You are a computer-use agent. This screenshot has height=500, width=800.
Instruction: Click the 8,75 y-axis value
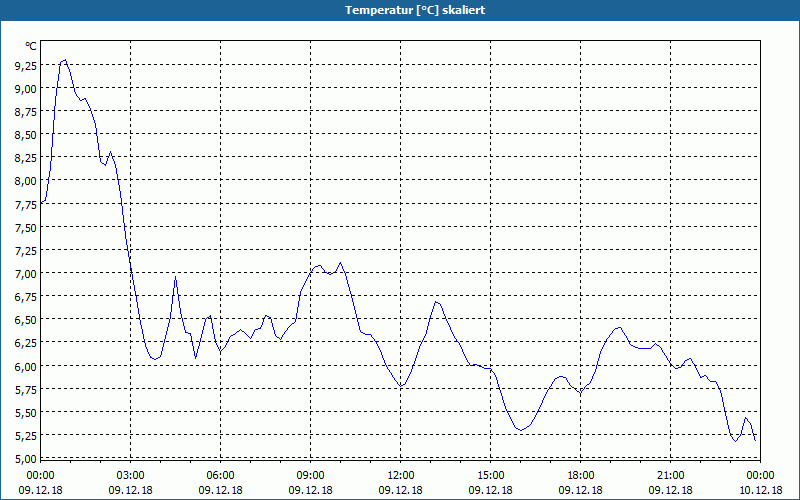click(26, 112)
